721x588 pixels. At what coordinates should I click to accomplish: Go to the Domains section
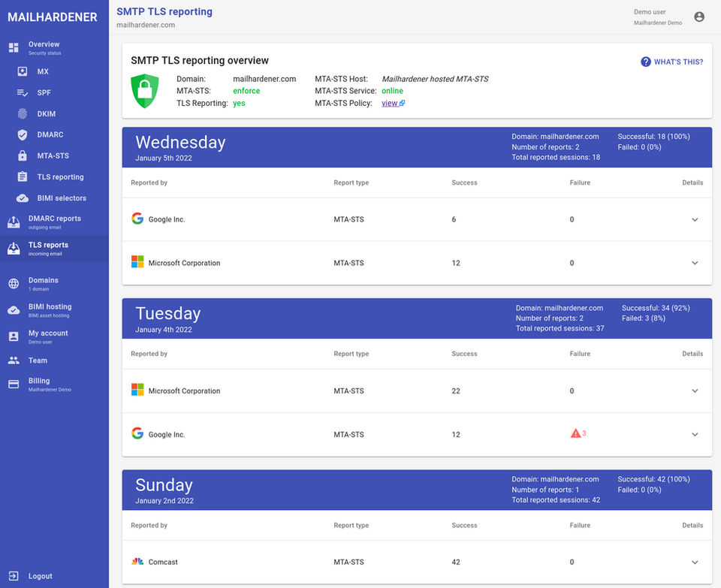[54, 284]
